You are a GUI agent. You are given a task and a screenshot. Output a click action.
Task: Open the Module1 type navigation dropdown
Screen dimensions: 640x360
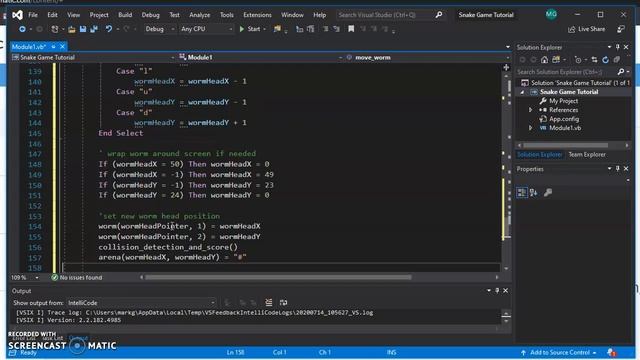coord(260,58)
